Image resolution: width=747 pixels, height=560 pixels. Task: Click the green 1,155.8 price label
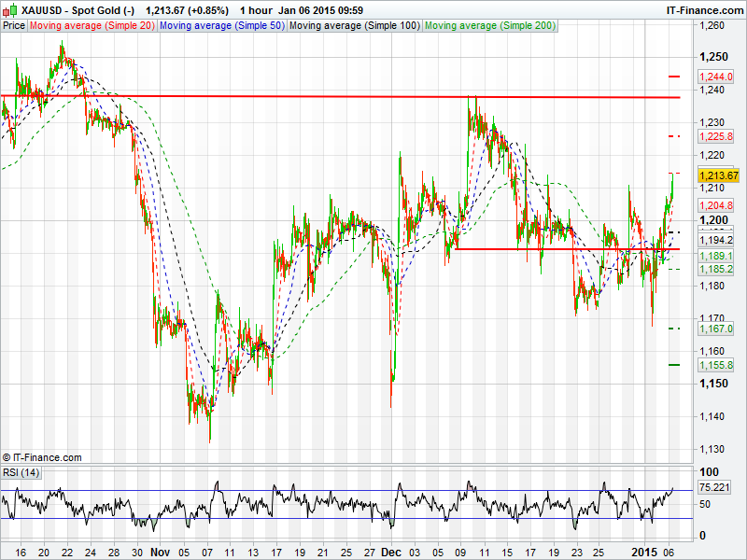click(x=715, y=365)
